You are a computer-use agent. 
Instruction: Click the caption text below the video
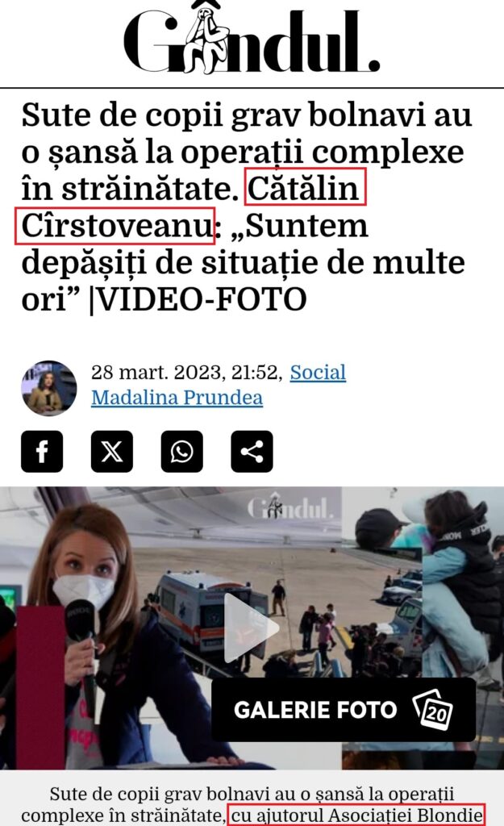(252, 805)
